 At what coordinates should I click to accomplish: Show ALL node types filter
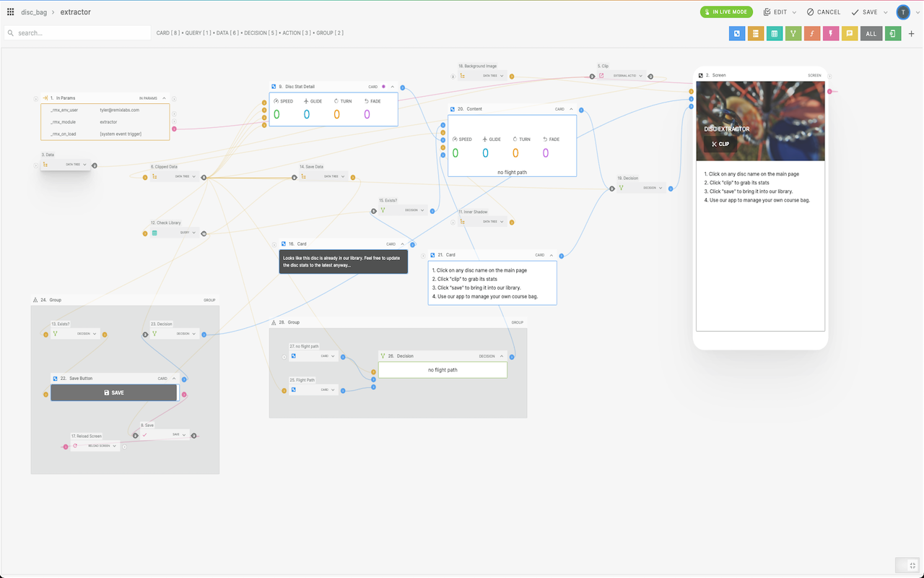(x=871, y=33)
